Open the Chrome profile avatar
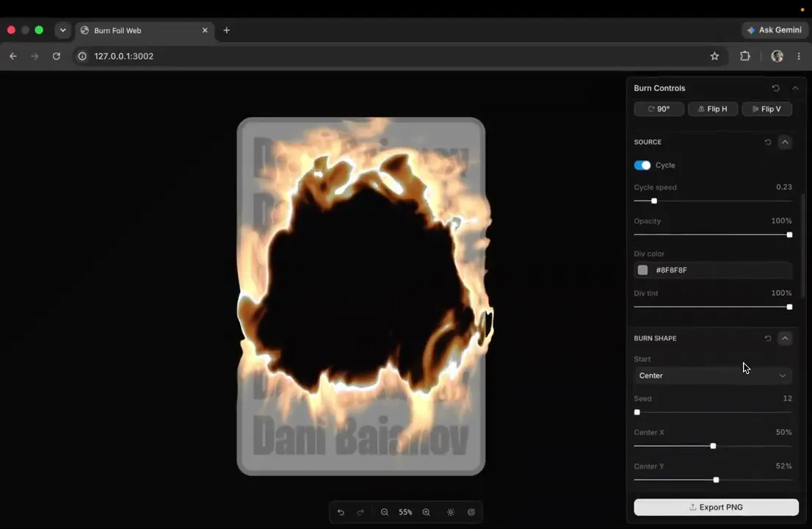The image size is (812, 529). pos(777,56)
